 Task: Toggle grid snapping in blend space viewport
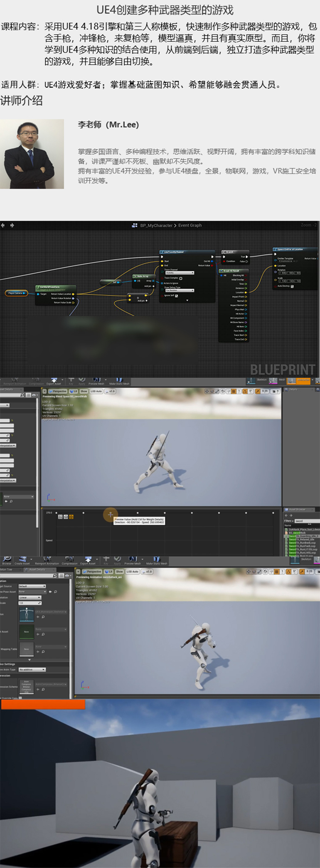(234, 391)
